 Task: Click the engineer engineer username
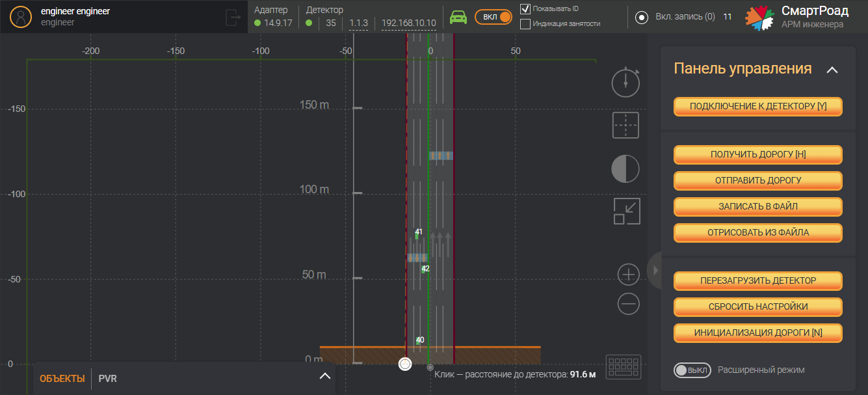pyautogui.click(x=75, y=12)
